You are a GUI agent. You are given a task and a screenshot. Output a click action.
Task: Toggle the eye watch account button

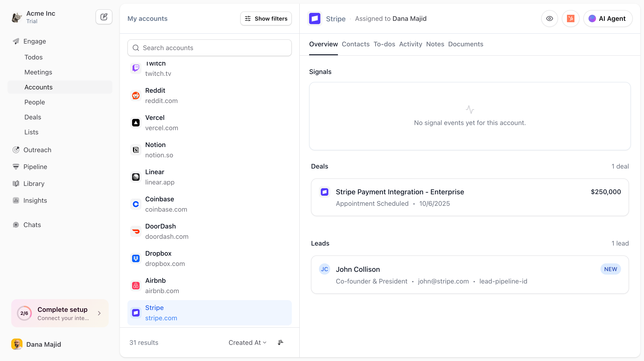pyautogui.click(x=549, y=18)
